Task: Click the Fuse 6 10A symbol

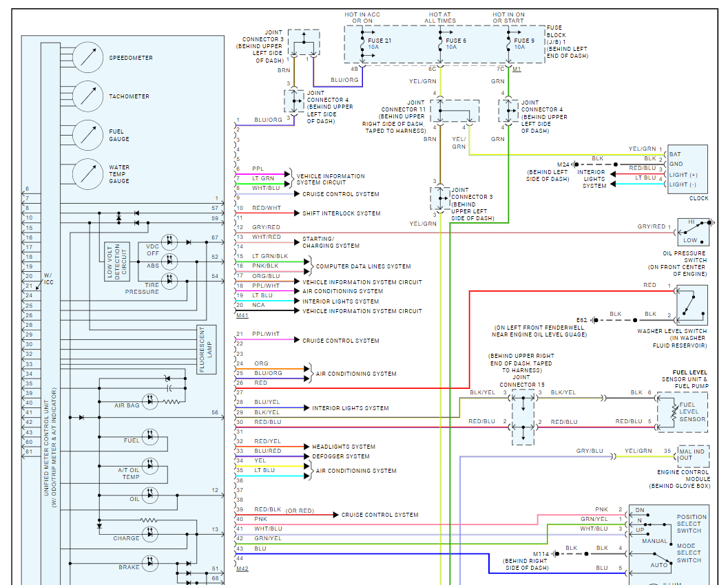Action: pyautogui.click(x=440, y=44)
